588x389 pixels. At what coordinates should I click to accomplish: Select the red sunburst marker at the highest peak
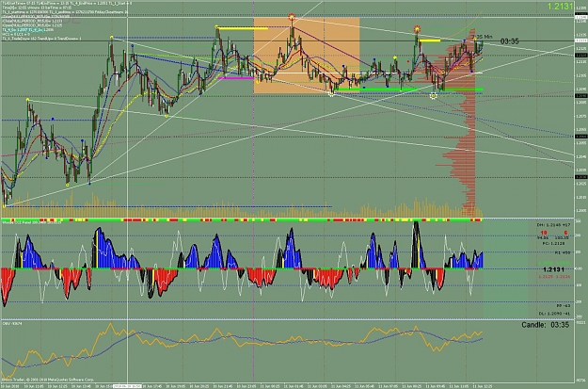pos(292,17)
